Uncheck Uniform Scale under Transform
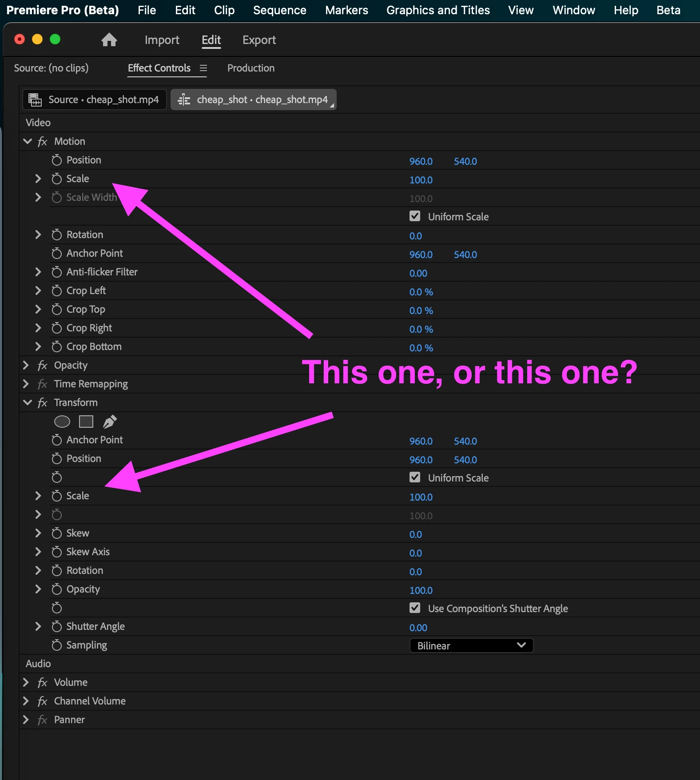 point(415,478)
